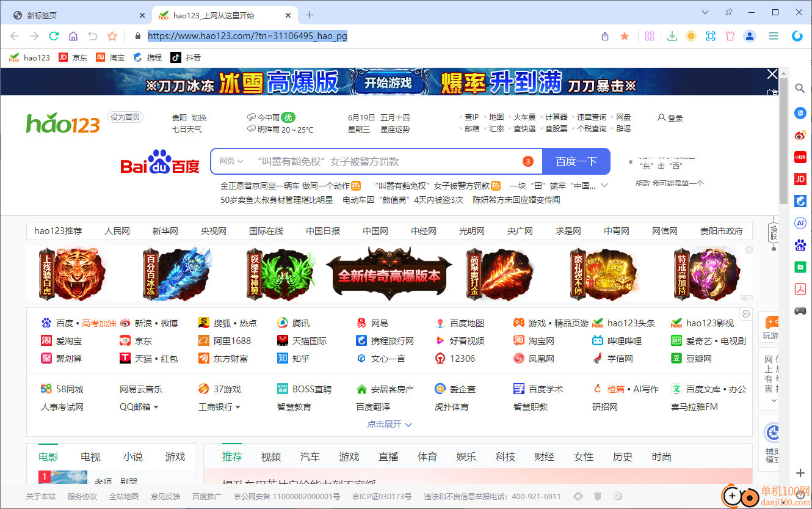Expand QQ邮箱 dropdown arrow
The width and height of the screenshot is (812, 509).
tap(156, 407)
